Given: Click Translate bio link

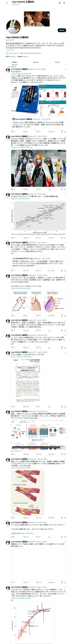Looking at the screenshot, I should click(x=10, y=50).
